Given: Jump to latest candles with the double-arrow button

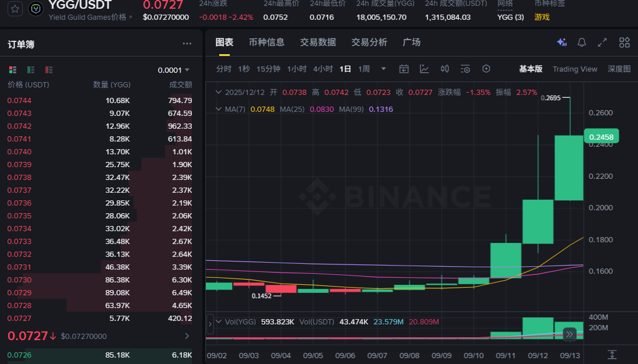Looking at the screenshot, I should [569, 334].
